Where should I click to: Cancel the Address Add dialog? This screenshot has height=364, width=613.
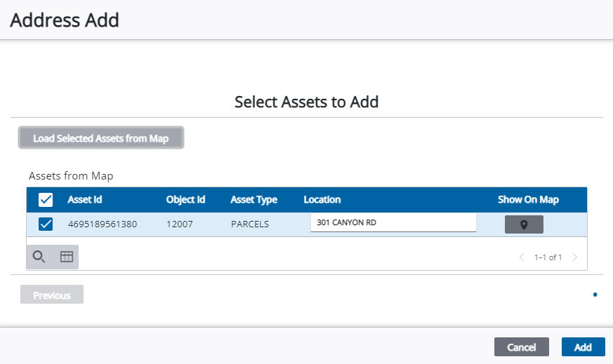pyautogui.click(x=521, y=347)
